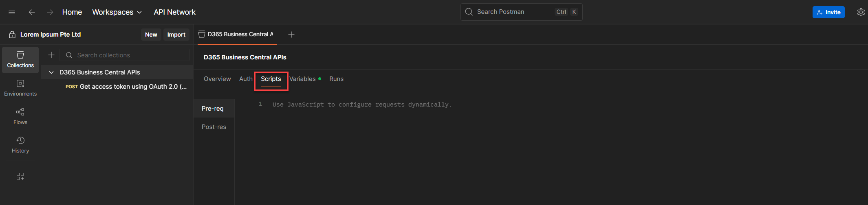Collapse the D365 Business Central APIs collection
This screenshot has height=205, width=868.
click(x=51, y=72)
